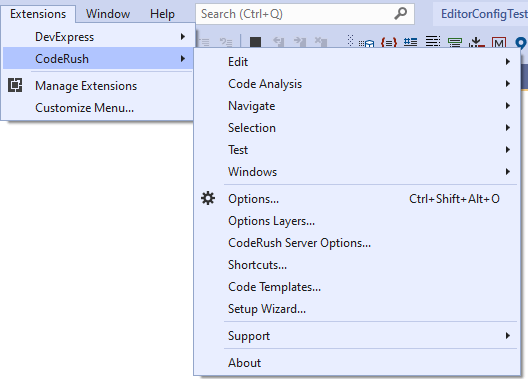This screenshot has width=528, height=379.
Task: Expand the Support submenu
Action: click(x=357, y=336)
